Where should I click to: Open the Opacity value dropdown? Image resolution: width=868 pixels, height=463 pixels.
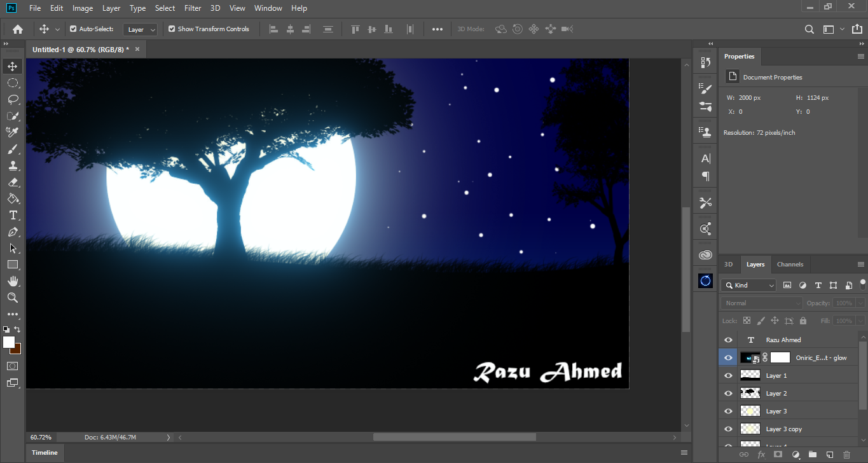pos(860,303)
